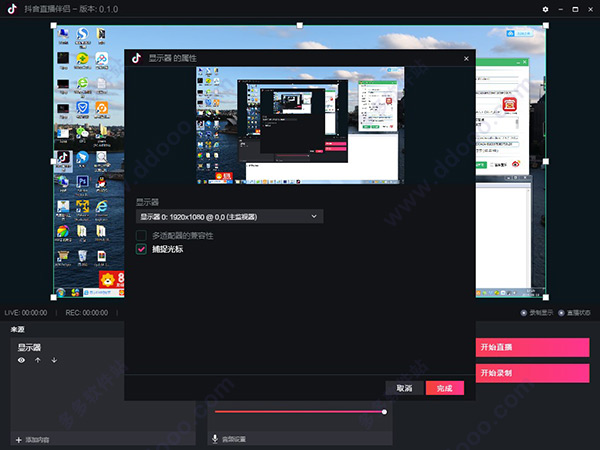600x450 pixels.
Task: Click the Douyin logo in main title bar
Action: (12, 9)
